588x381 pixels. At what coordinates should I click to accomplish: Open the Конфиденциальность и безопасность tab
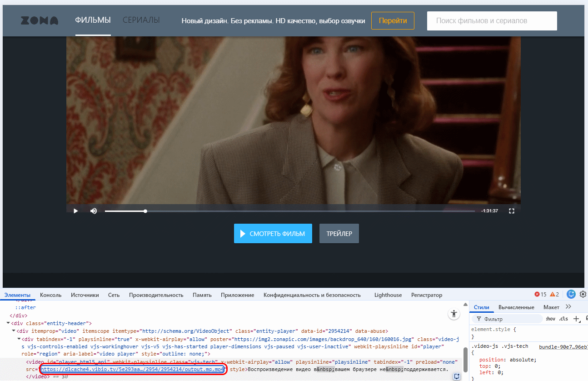(x=312, y=295)
